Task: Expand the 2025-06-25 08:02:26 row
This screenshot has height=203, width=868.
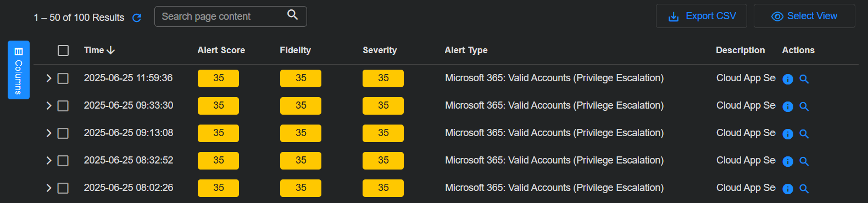Action: click(49, 188)
